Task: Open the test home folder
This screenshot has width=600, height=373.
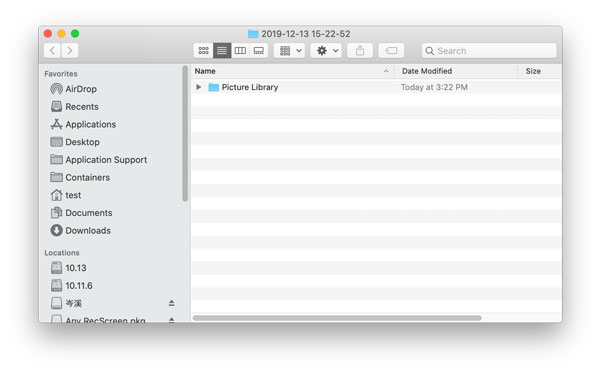Action: pyautogui.click(x=66, y=195)
